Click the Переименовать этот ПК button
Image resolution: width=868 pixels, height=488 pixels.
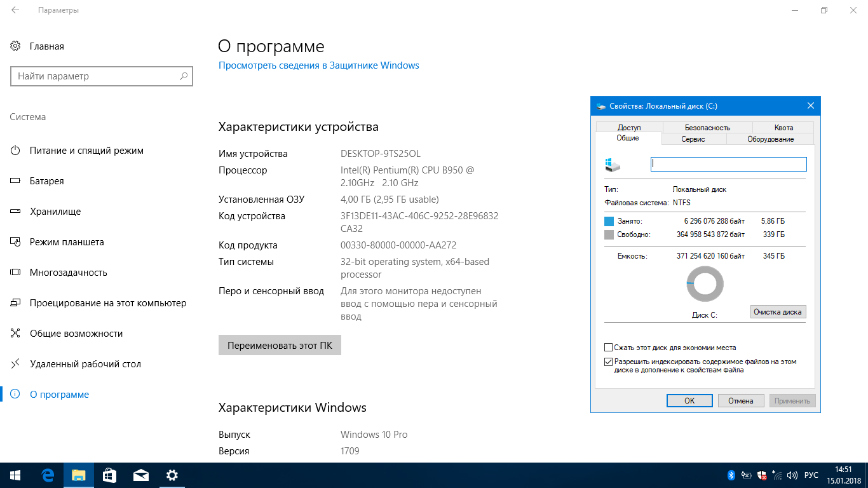click(280, 346)
